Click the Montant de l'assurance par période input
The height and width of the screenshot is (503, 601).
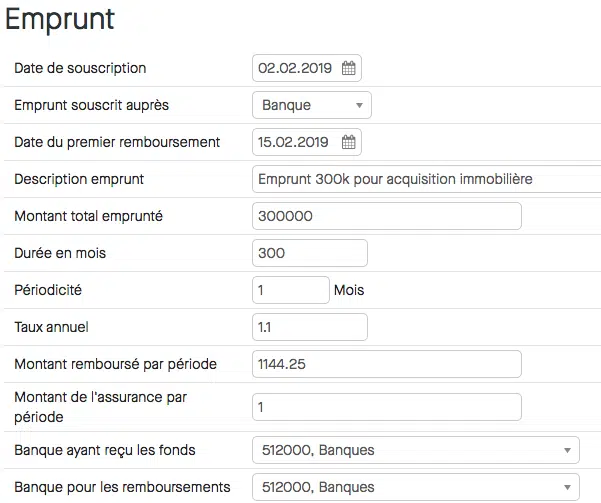[x=387, y=407]
